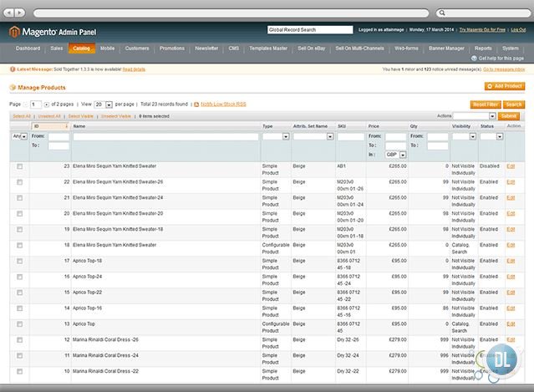
Task: Click the ID column sort arrow
Action: pyautogui.click(x=66, y=126)
